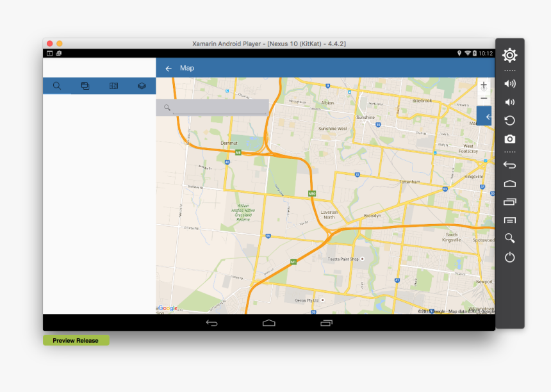This screenshot has height=392, width=551.
Task: Take a screenshot with the camera icon
Action: pyautogui.click(x=509, y=139)
